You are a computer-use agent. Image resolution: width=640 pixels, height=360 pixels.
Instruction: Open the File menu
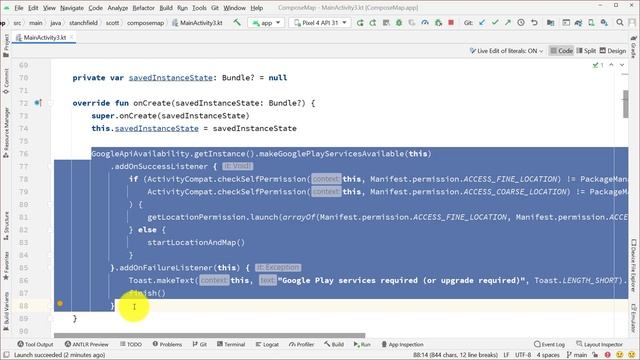tap(19, 8)
